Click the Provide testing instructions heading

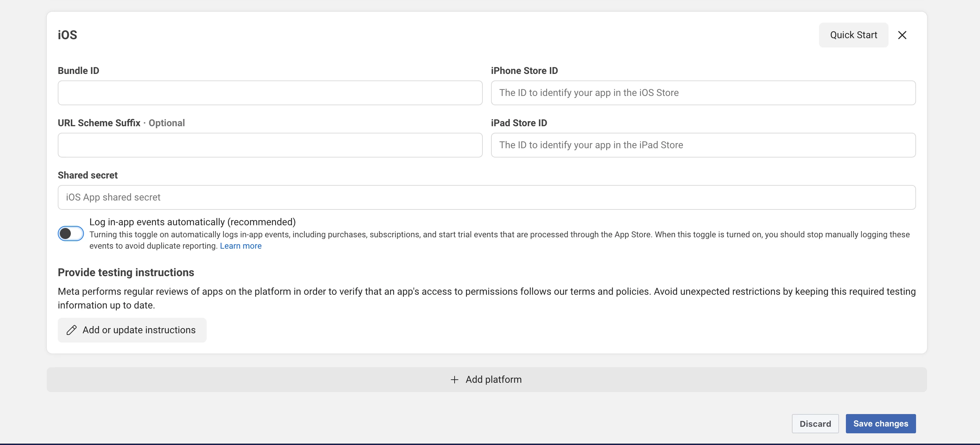tap(126, 272)
